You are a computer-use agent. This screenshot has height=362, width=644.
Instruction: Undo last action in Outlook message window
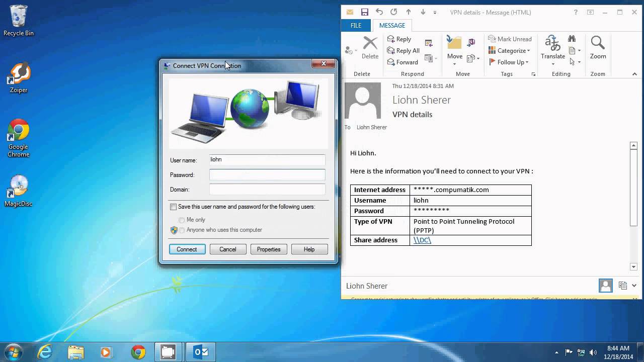pyautogui.click(x=379, y=12)
